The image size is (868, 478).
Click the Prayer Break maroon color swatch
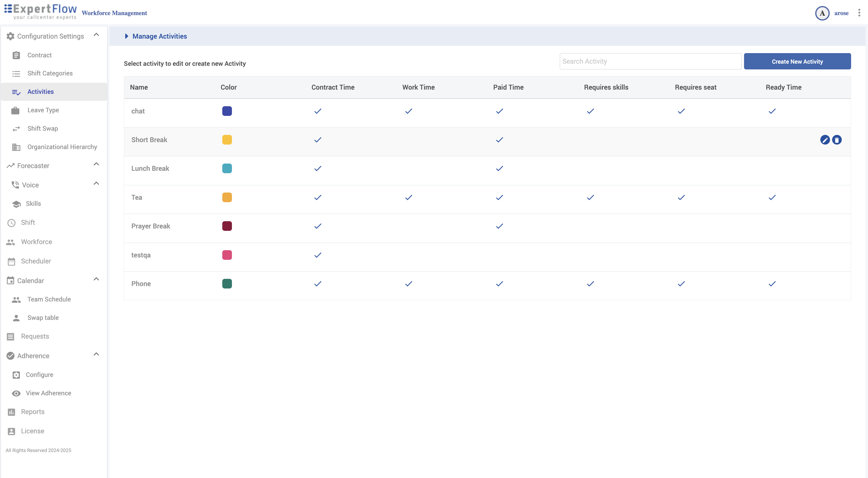[x=227, y=226]
